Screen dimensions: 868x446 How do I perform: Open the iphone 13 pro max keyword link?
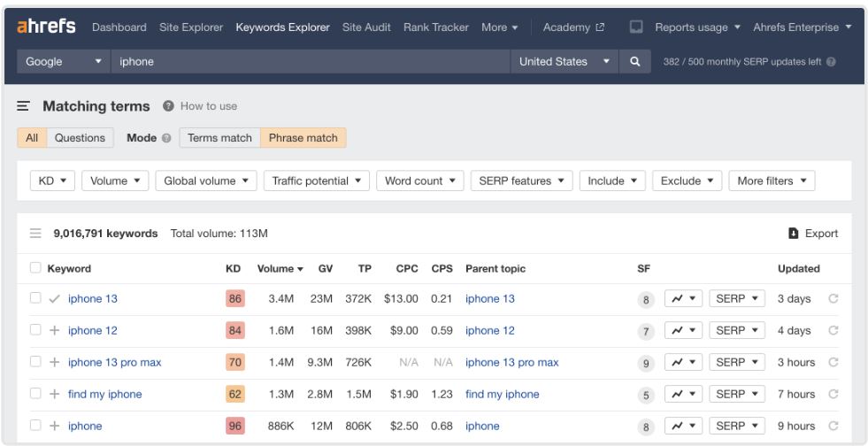click(x=114, y=363)
